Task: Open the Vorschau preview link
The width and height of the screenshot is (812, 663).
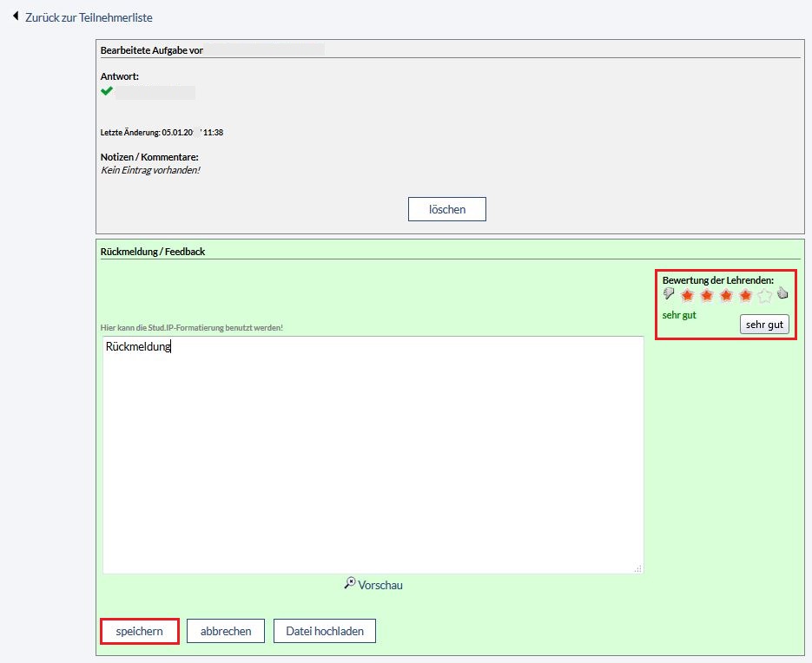Action: (x=380, y=585)
